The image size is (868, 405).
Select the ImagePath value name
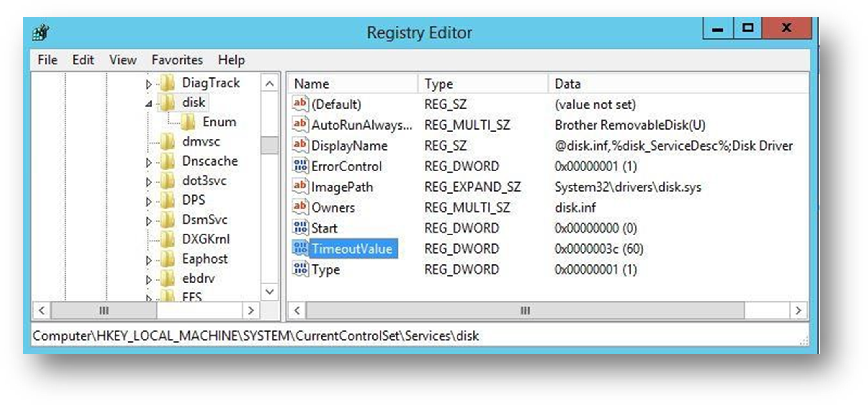tap(342, 187)
